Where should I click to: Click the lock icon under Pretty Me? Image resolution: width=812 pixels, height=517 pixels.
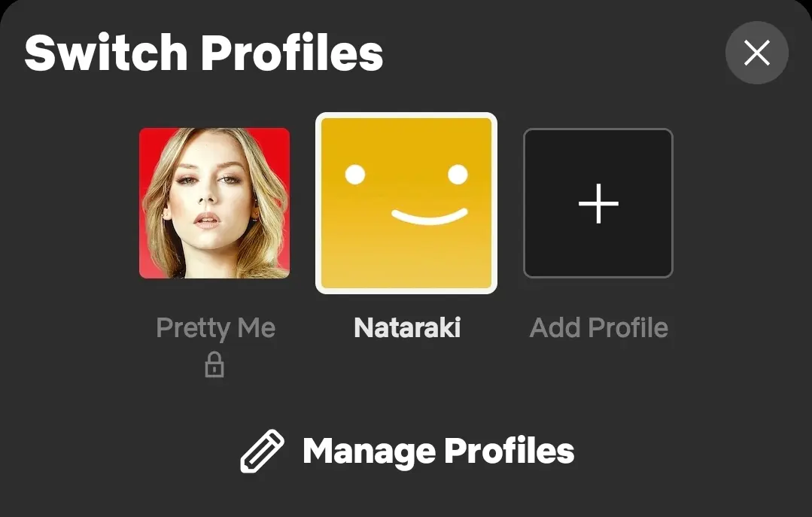(214, 365)
